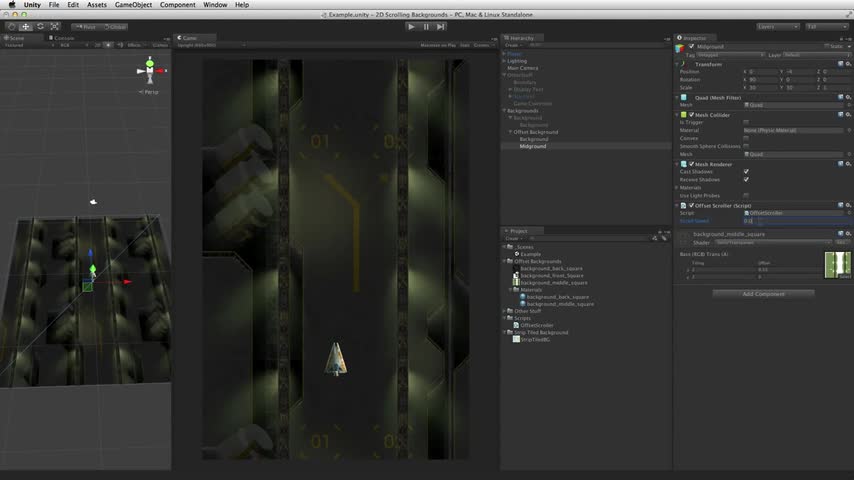The width and height of the screenshot is (854, 480).
Task: Open the Unity menu
Action: pyautogui.click(x=32, y=5)
